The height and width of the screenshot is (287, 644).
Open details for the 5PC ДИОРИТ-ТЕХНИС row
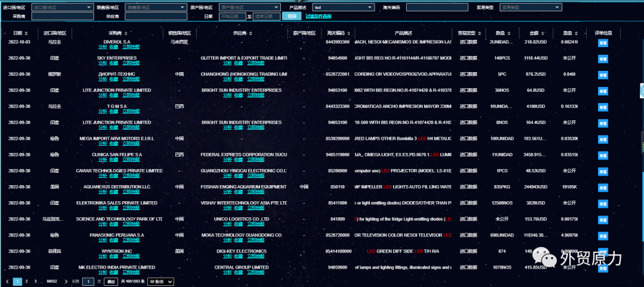click(603, 75)
